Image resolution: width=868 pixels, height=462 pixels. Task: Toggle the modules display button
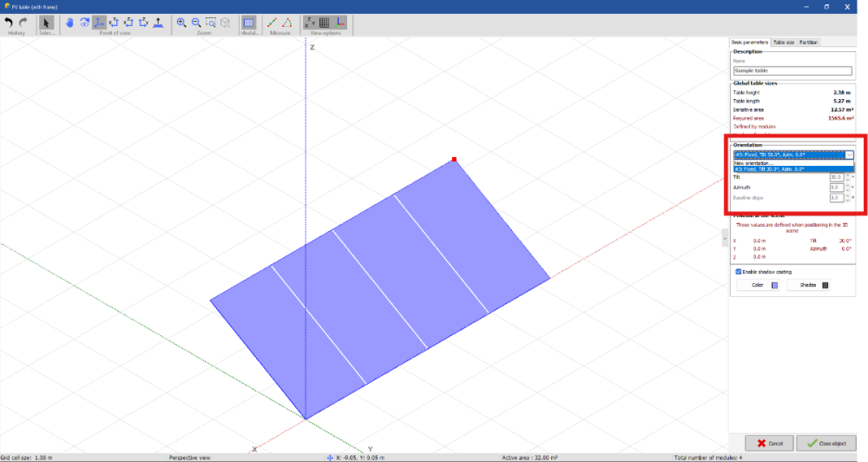point(248,23)
